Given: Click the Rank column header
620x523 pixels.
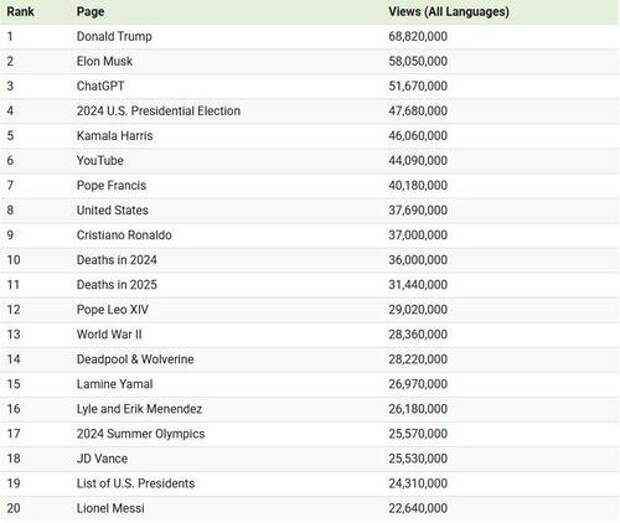Looking at the screenshot, I should tap(21, 12).
